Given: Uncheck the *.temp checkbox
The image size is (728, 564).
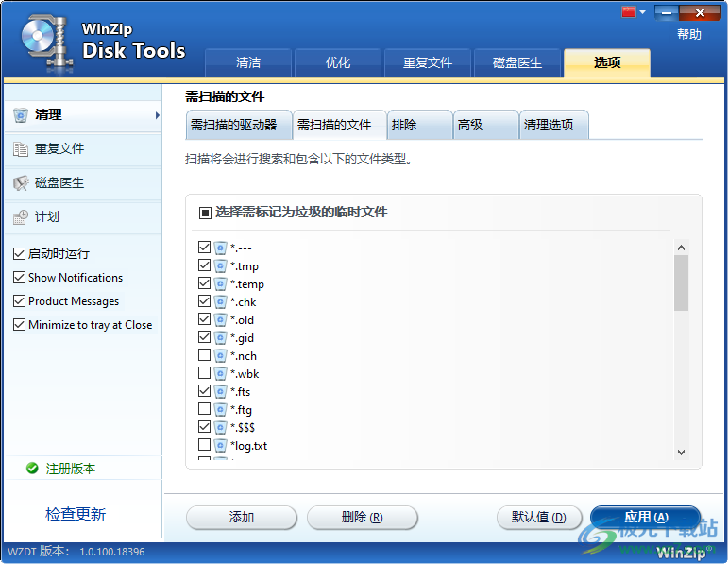Looking at the screenshot, I should [x=204, y=282].
